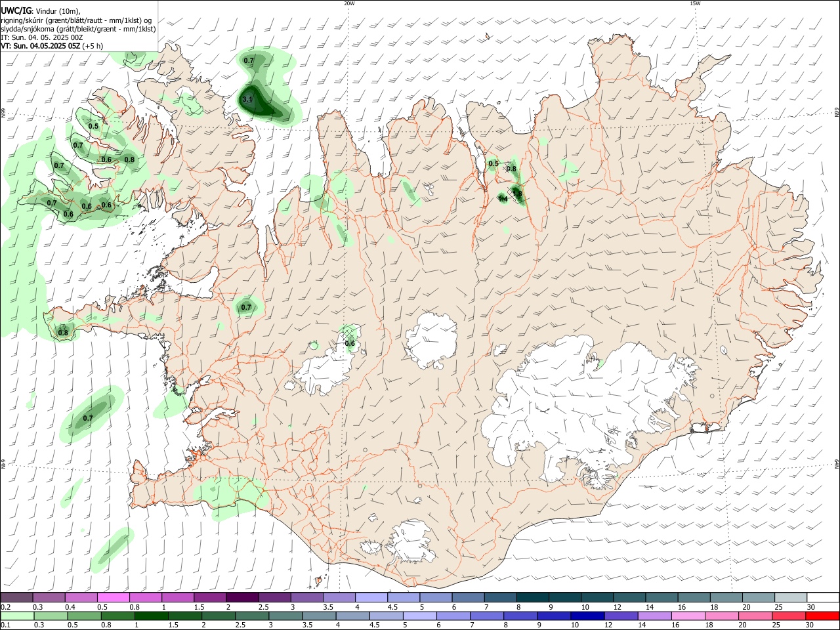The height and width of the screenshot is (630, 840).
Task: Select the 0.7 value offshore southwest of Iceland
Action: coord(88,417)
